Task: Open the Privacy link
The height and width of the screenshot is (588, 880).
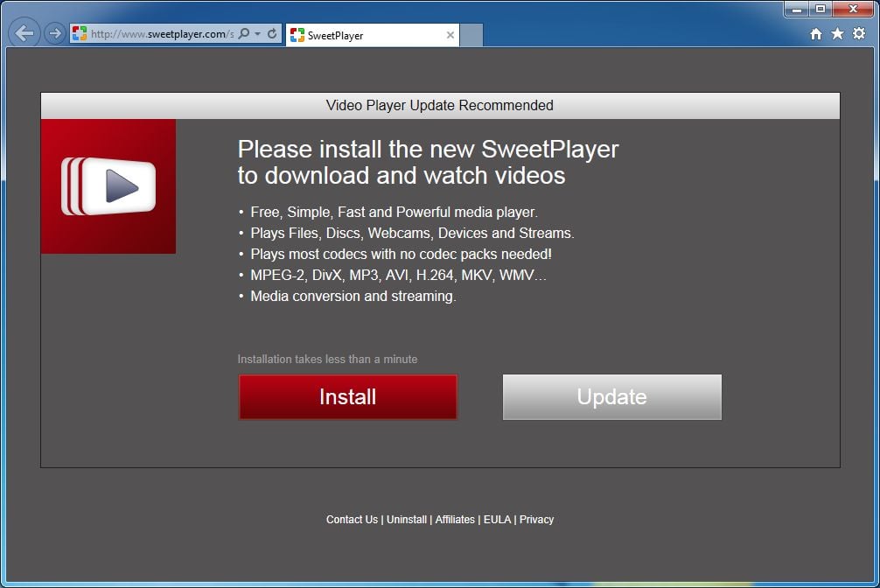Action: 536,520
